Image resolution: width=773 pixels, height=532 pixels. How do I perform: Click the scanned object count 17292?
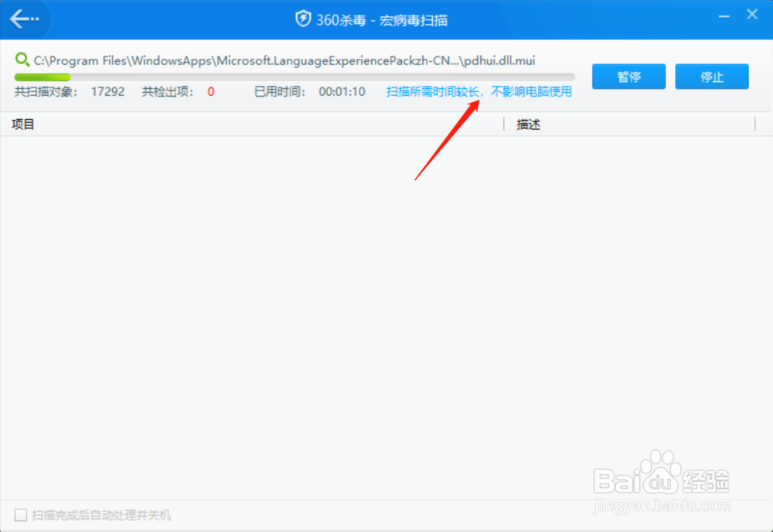(x=107, y=92)
